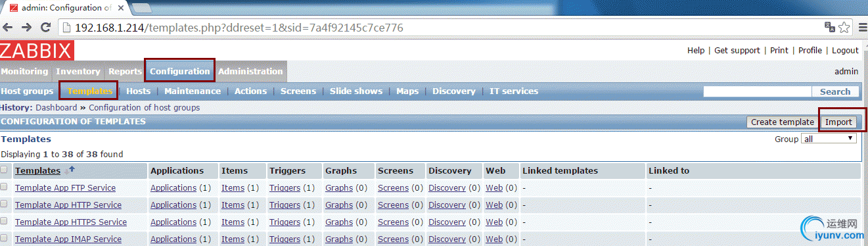Open the Actions submenu
The image size is (868, 246).
tap(250, 91)
